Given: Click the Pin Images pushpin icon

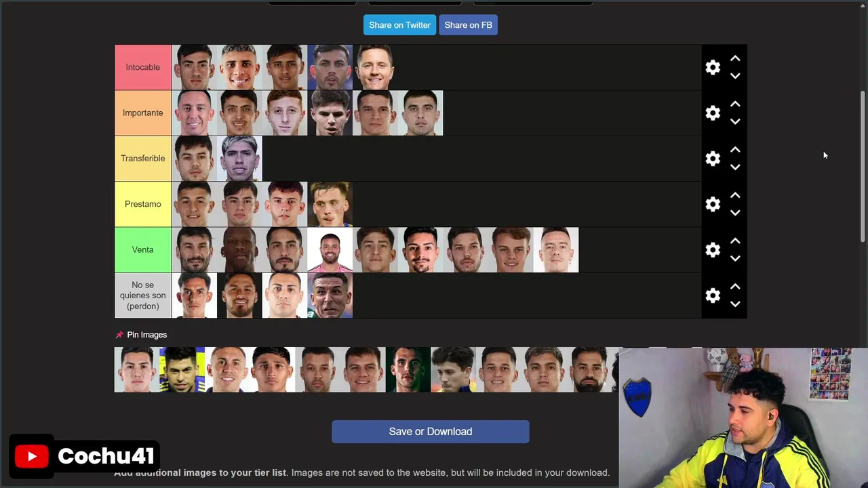Looking at the screenshot, I should click(x=119, y=335).
